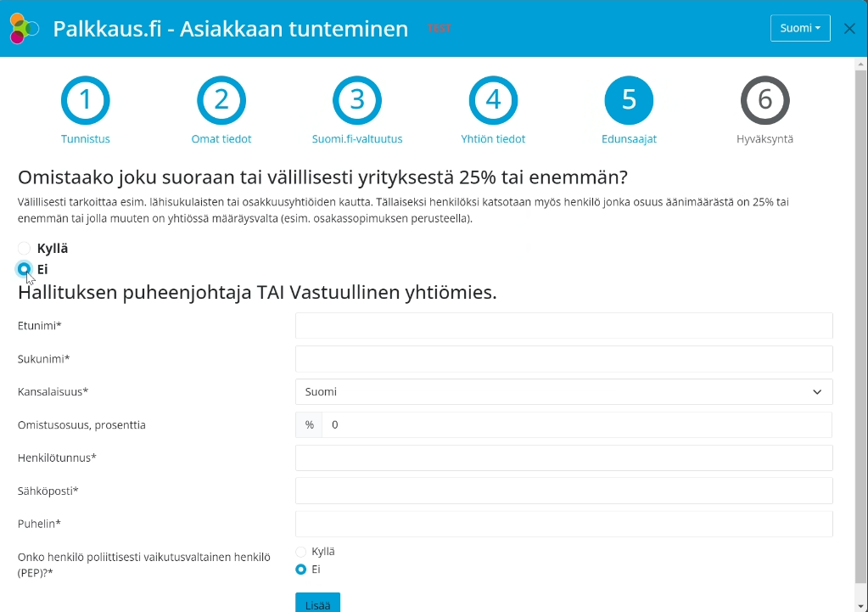Jump to step 4 Yhtiön tiedot circle
This screenshot has width=868, height=612.
493,100
